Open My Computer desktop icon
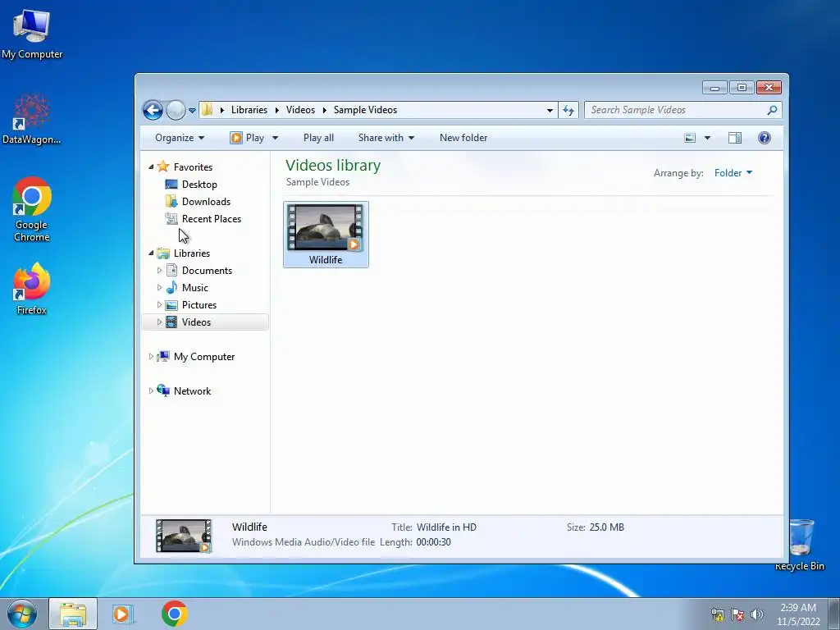Screen dimensions: 840x630 [x=32, y=33]
